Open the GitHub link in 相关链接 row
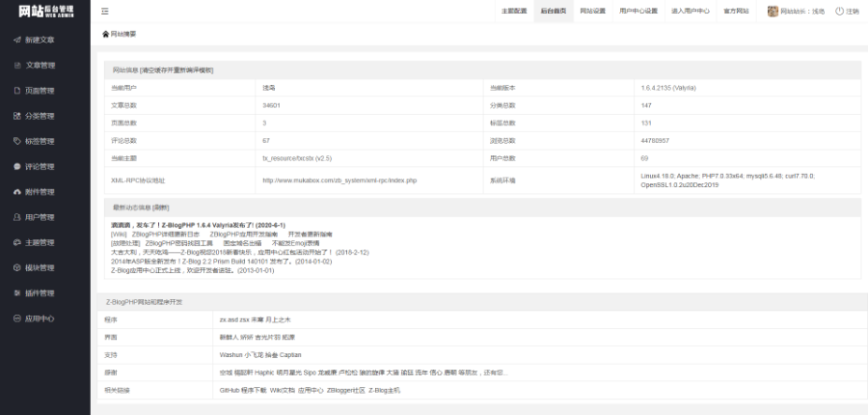 [x=229, y=390]
